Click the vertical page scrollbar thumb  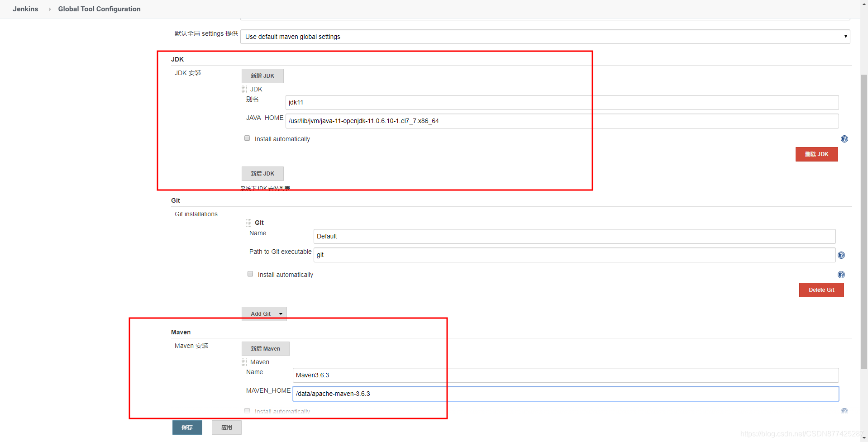[x=864, y=222]
